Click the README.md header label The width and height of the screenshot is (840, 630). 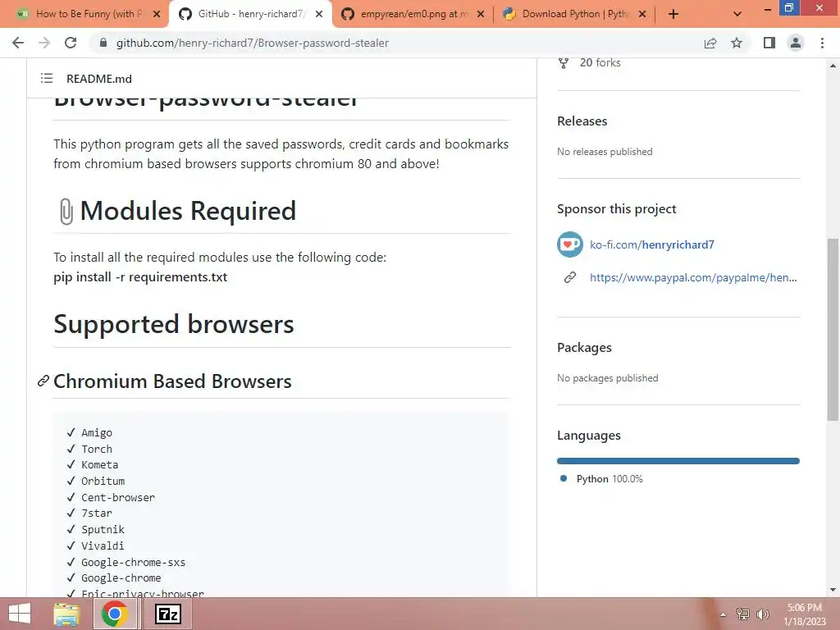99,79
